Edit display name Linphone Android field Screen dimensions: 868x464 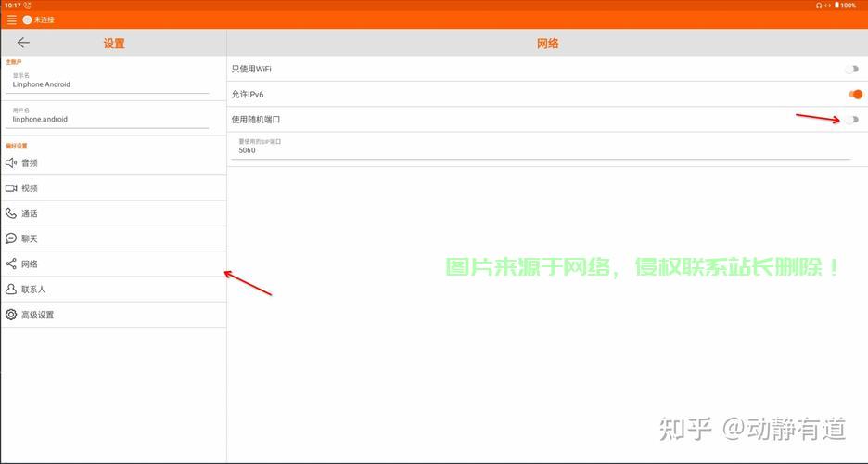tap(108, 82)
